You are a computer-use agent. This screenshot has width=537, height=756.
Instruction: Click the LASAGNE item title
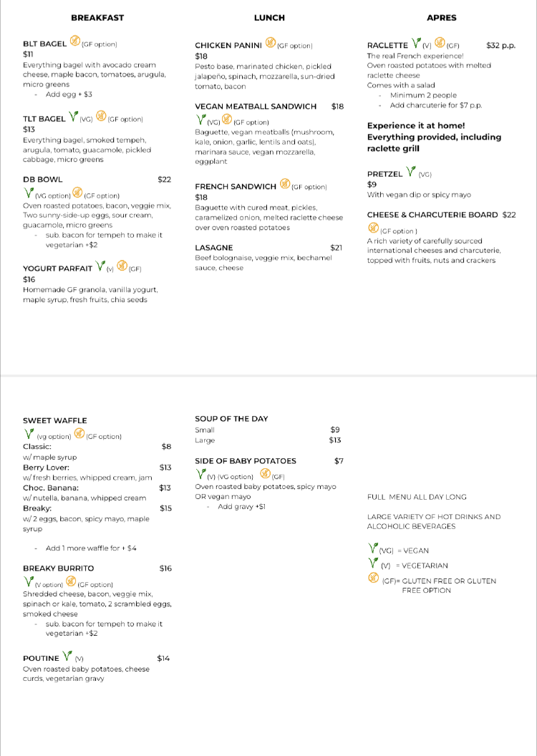pyautogui.click(x=213, y=248)
